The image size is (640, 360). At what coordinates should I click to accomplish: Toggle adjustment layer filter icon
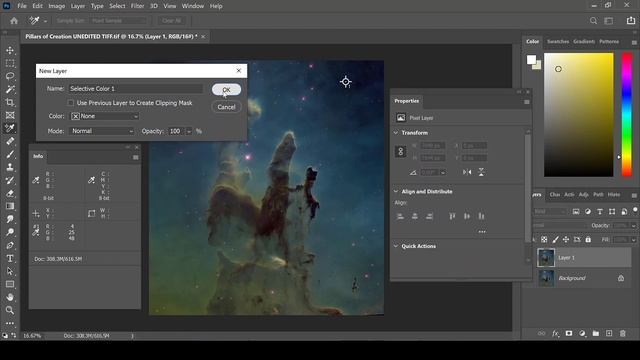[x=588, y=211]
